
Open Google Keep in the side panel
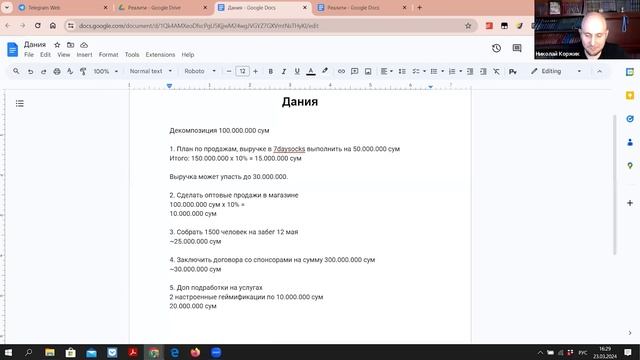pyautogui.click(x=630, y=96)
